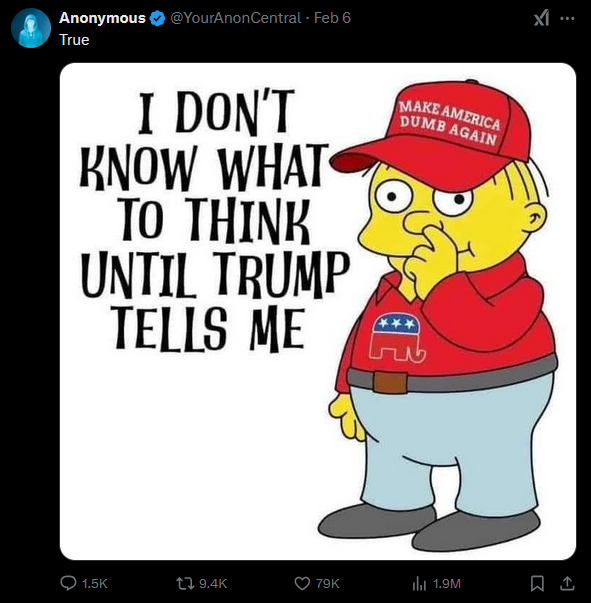Click the blue verified badge
The image size is (591, 603).
tap(157, 18)
